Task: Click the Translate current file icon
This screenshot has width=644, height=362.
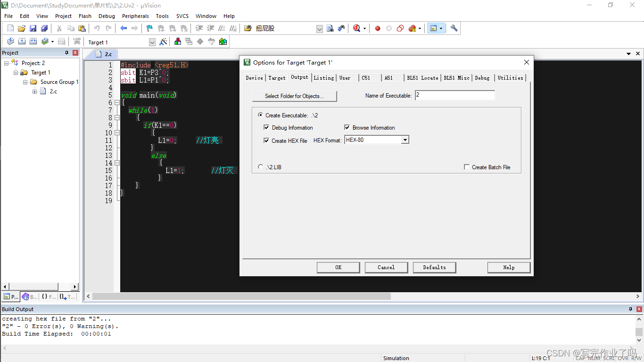Action: tap(10, 41)
